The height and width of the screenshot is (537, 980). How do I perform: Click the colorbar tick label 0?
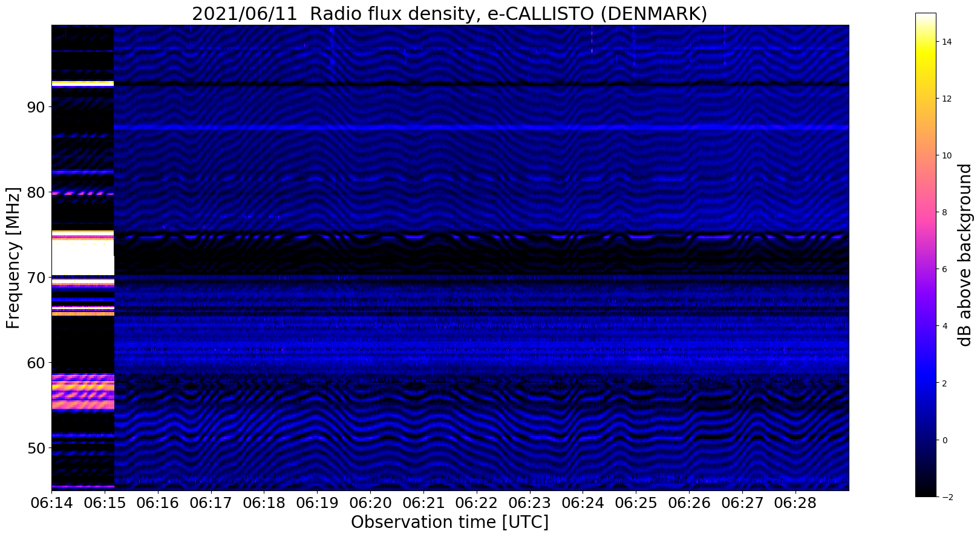coord(944,440)
